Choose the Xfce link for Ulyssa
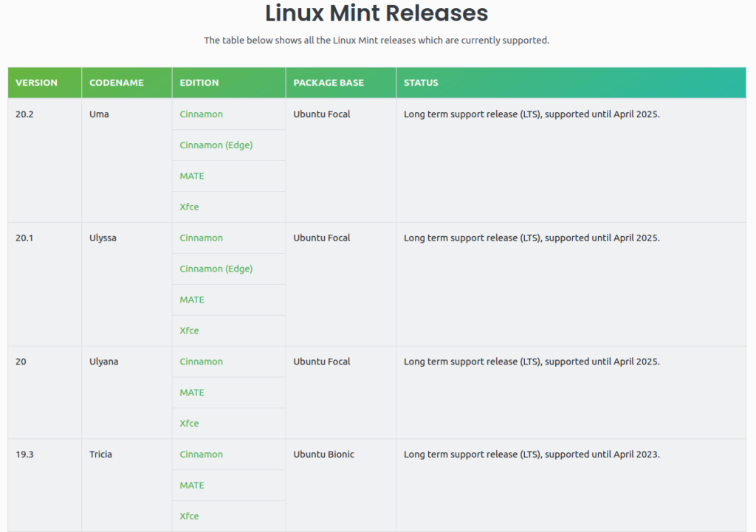The width and height of the screenshot is (756, 532). coord(189,331)
